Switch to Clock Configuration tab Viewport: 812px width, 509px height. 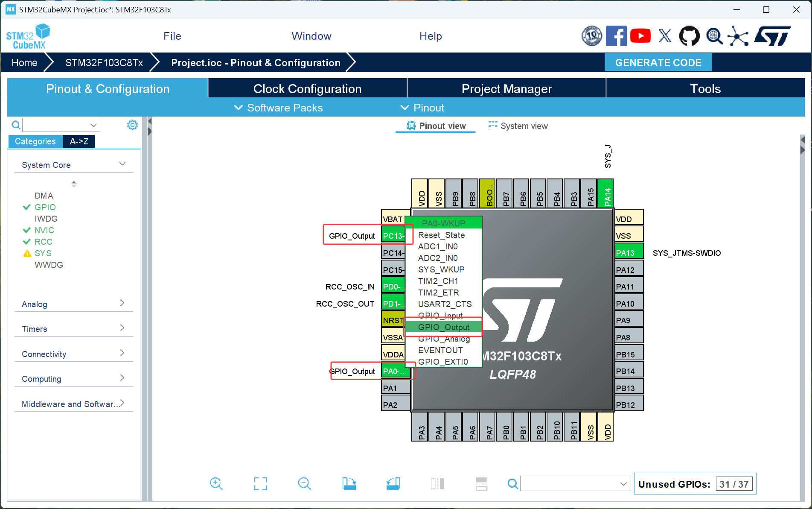click(x=307, y=89)
